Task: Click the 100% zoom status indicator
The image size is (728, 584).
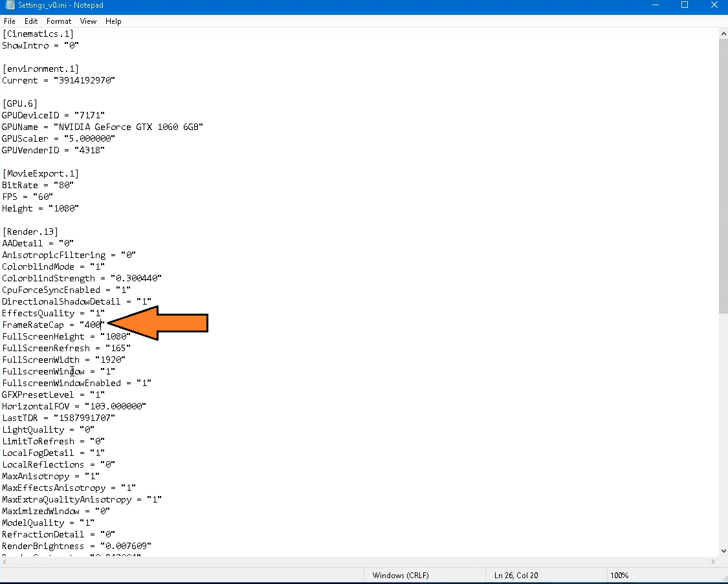Action: pyautogui.click(x=619, y=576)
